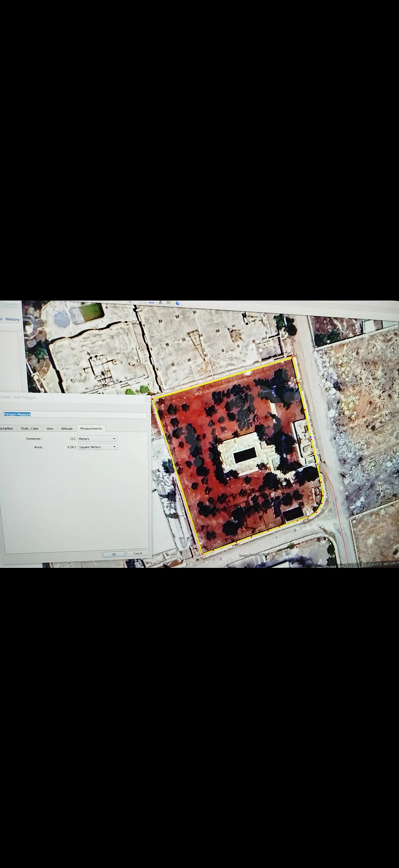Click the Polygon Measure name field
The height and width of the screenshot is (868, 399).
[74, 415]
